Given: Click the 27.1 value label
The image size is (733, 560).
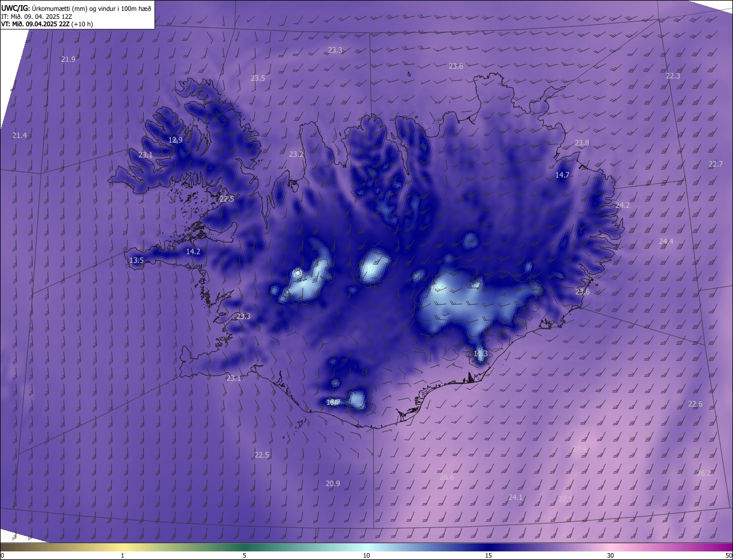Looking at the screenshot, I should [565, 499].
